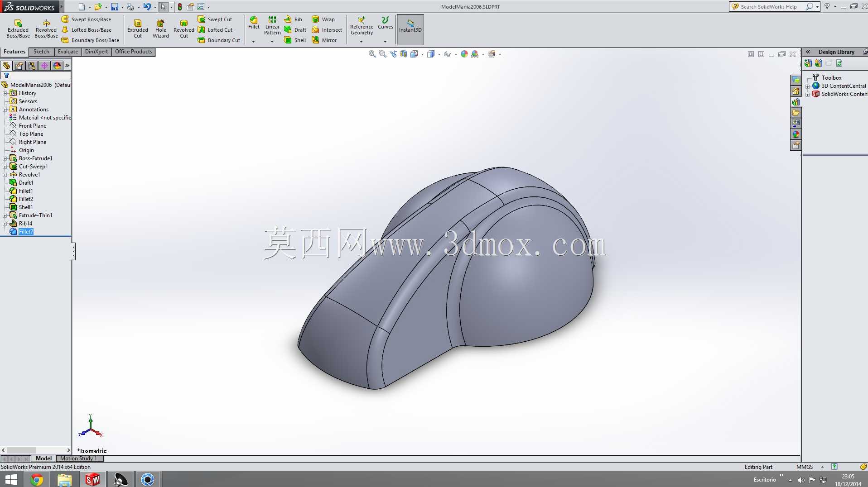
Task: Select Front Plane in the tree
Action: pyautogui.click(x=32, y=126)
